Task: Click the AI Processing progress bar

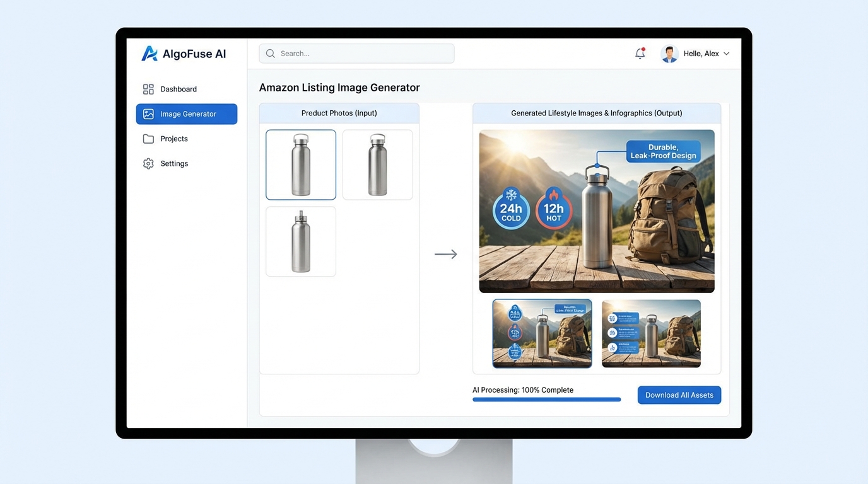Action: (x=546, y=399)
